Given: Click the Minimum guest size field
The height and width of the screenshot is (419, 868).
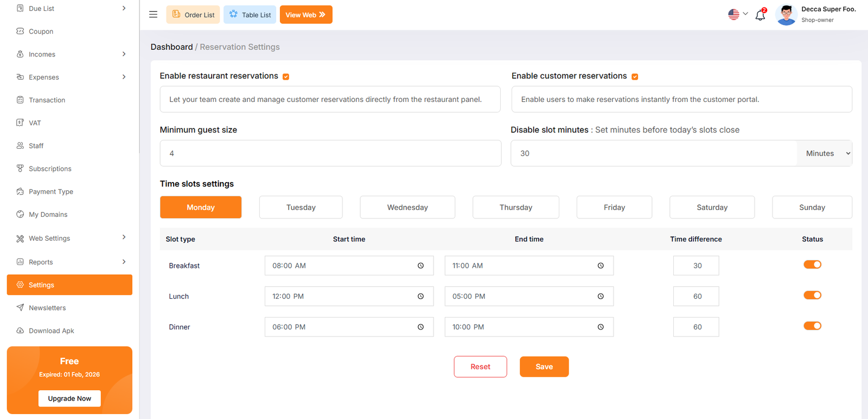Looking at the screenshot, I should (x=330, y=153).
